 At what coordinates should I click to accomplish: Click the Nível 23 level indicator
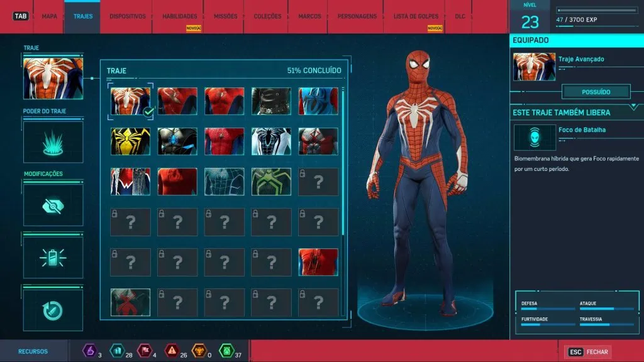tap(530, 16)
